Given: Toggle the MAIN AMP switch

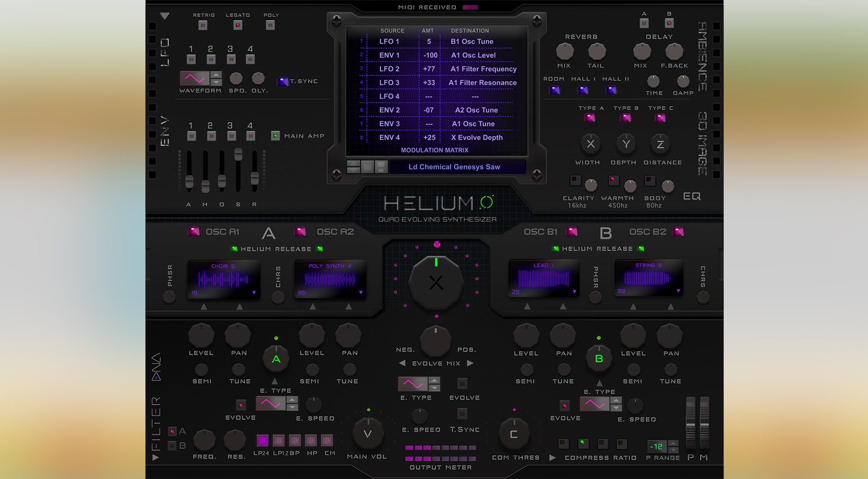Looking at the screenshot, I should pyautogui.click(x=275, y=136).
